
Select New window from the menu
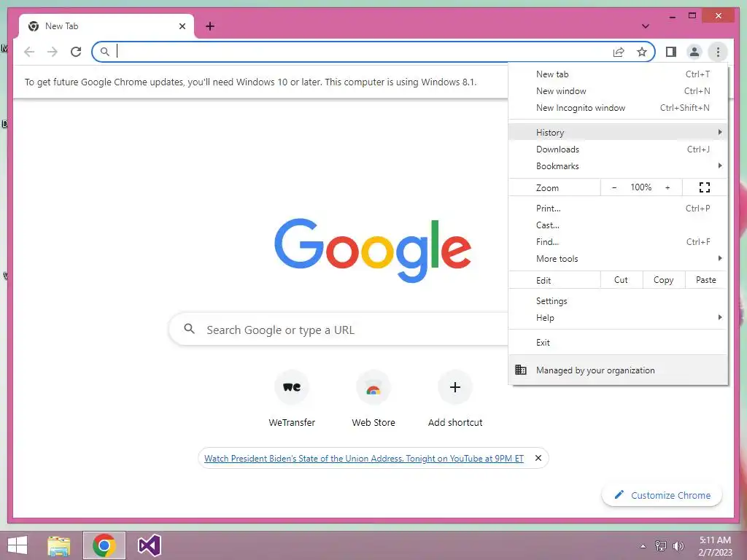(x=618, y=91)
